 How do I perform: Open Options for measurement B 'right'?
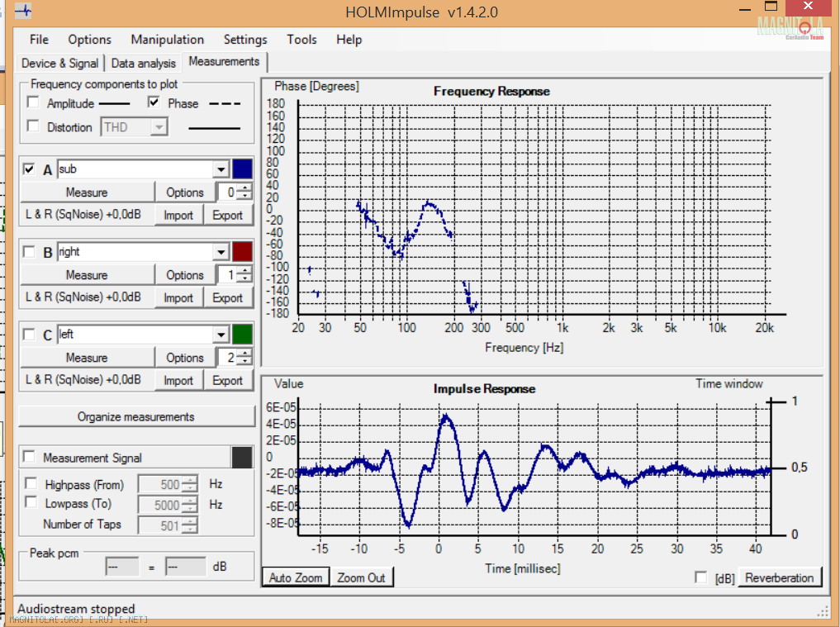click(185, 275)
